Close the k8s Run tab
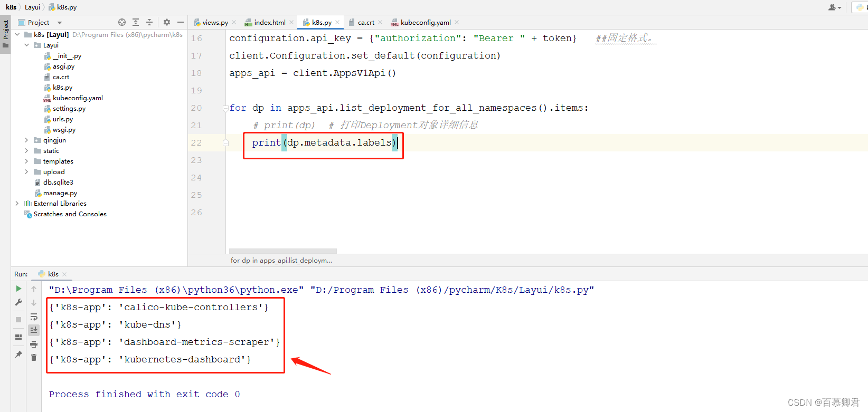 64,274
